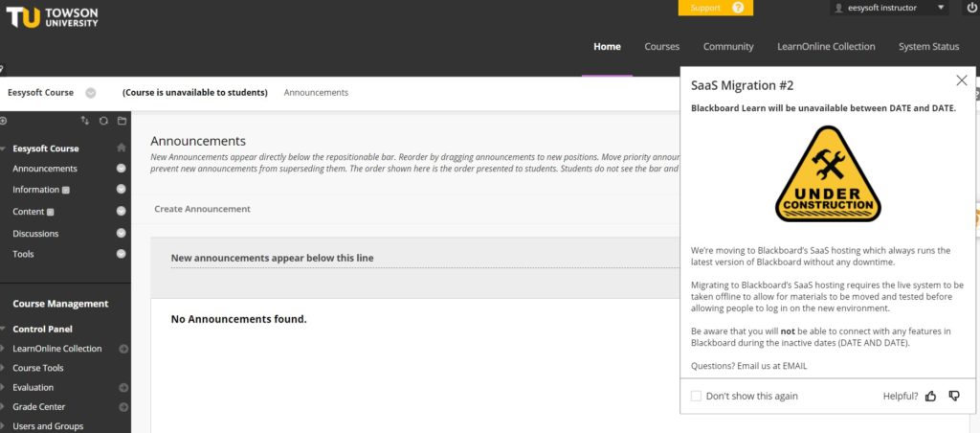980x433 pixels.
Task: Click arrow icon next to Grade Center
Action: 123,407
